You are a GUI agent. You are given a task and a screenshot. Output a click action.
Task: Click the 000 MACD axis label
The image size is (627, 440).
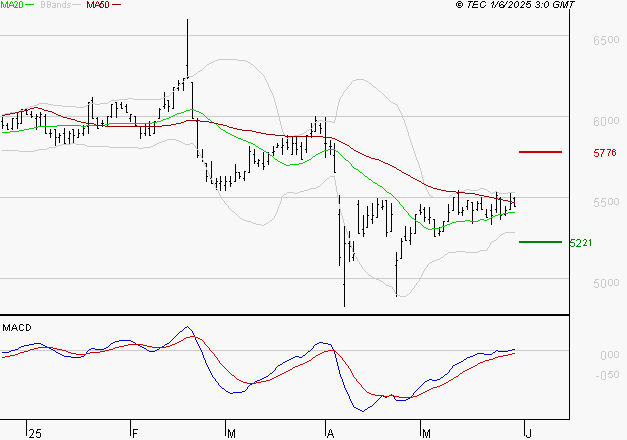(610, 355)
